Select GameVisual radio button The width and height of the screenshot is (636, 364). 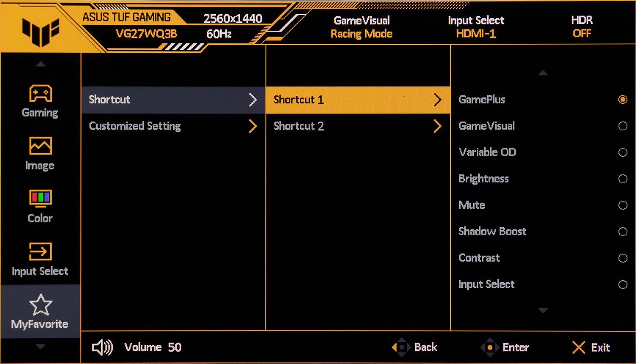(x=623, y=126)
